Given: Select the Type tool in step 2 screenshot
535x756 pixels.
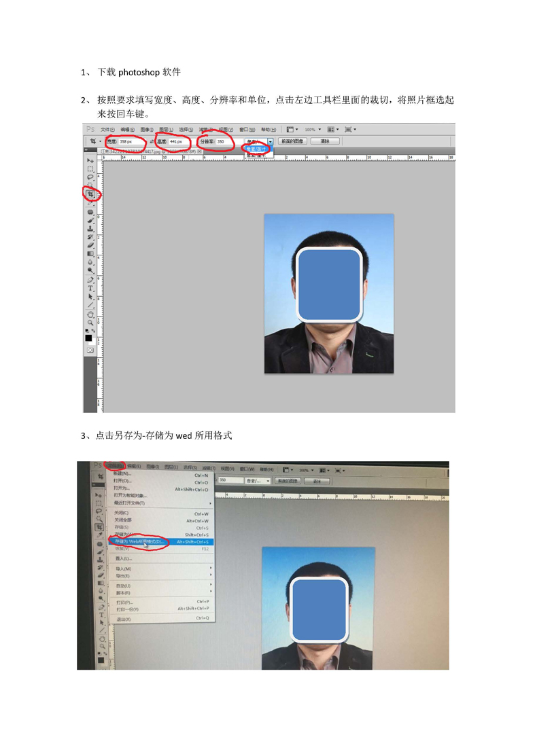Looking at the screenshot, I should 90,288.
